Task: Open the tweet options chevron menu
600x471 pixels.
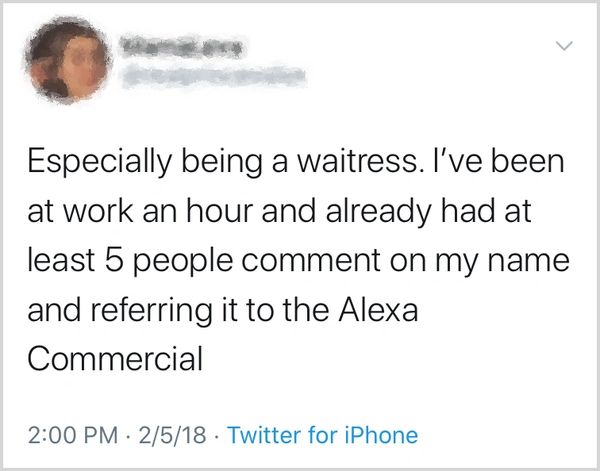Action: point(565,46)
